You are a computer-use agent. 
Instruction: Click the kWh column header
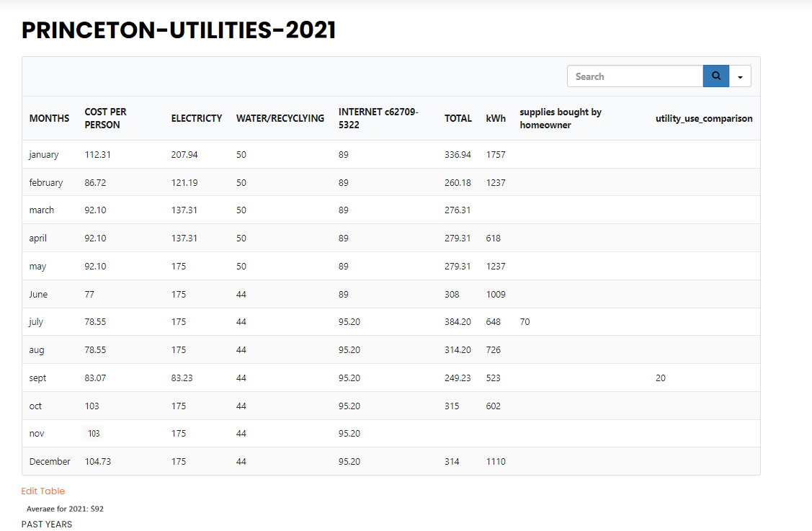click(x=496, y=118)
